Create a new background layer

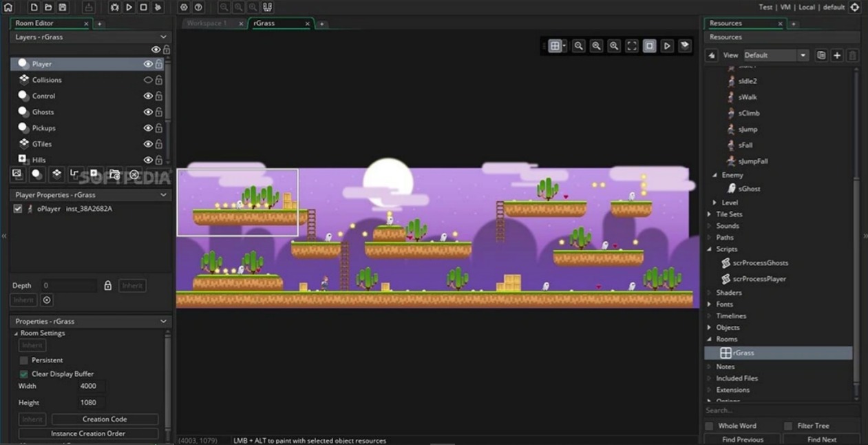coord(17,174)
